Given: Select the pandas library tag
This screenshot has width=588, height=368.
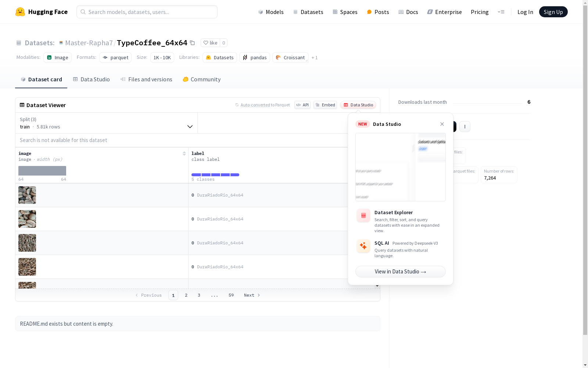Looking at the screenshot, I should [x=255, y=57].
